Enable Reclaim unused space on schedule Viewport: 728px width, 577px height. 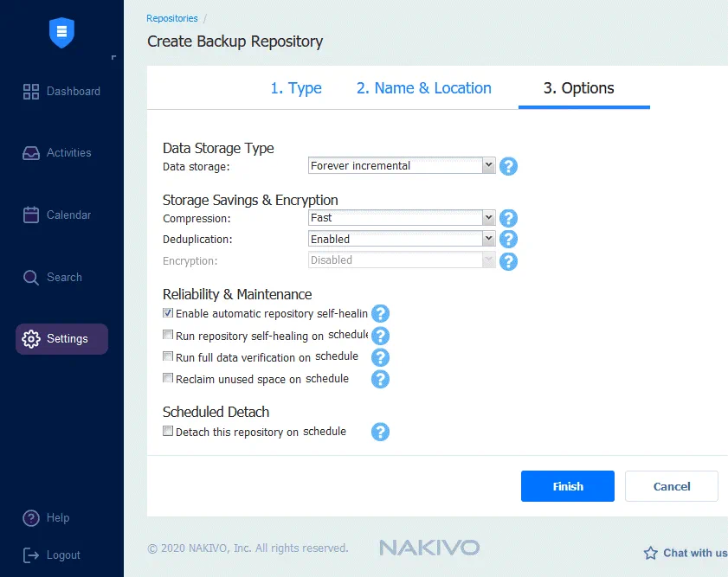coord(168,379)
